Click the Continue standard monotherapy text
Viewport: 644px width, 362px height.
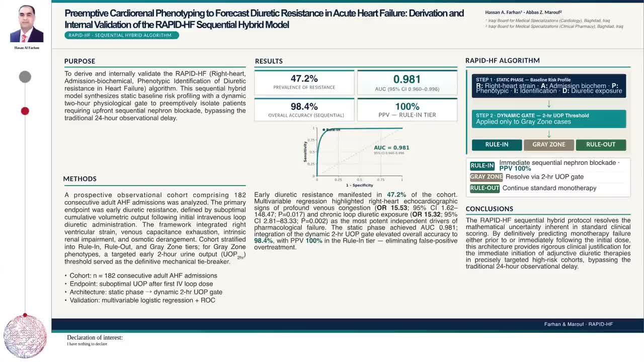549,188
